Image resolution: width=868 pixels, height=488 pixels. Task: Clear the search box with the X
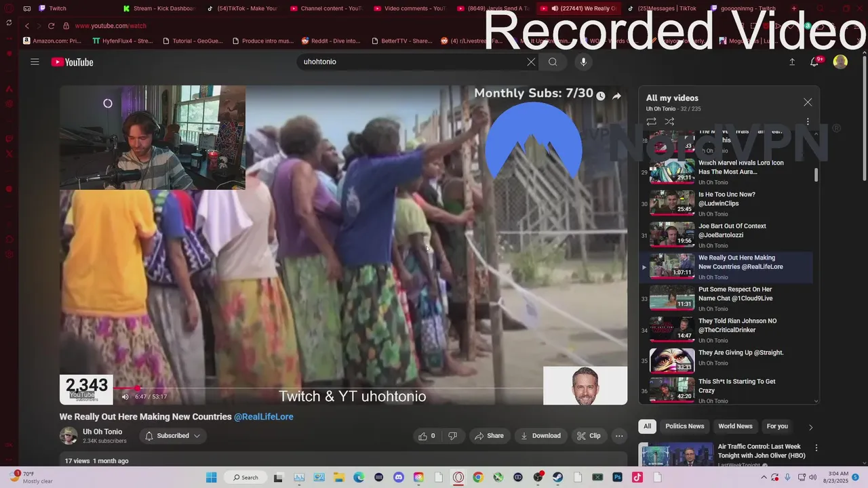point(531,62)
